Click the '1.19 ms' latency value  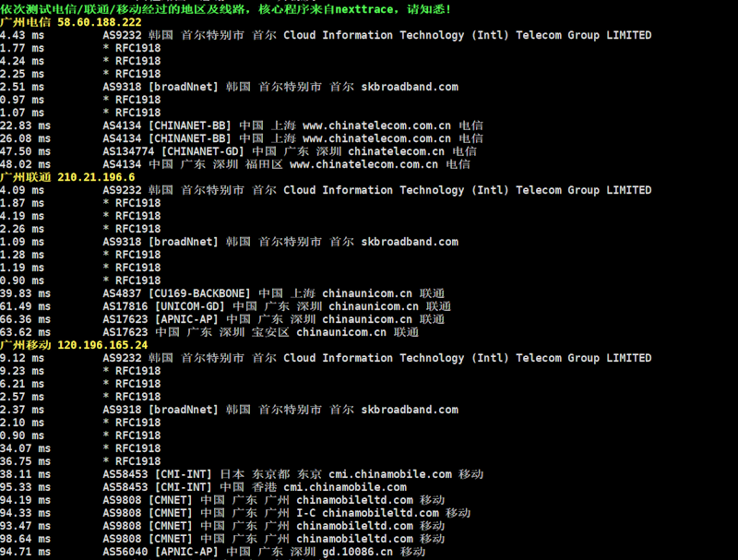(22, 268)
